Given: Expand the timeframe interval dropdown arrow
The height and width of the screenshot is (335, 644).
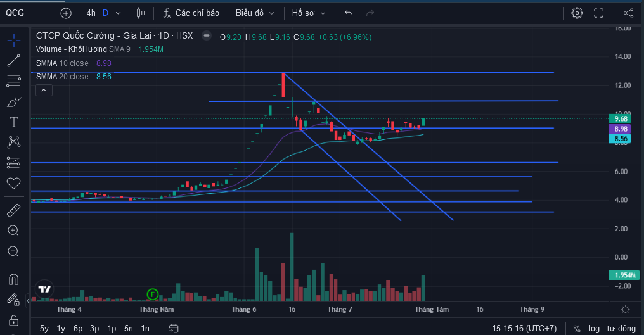Looking at the screenshot, I should [x=119, y=13].
